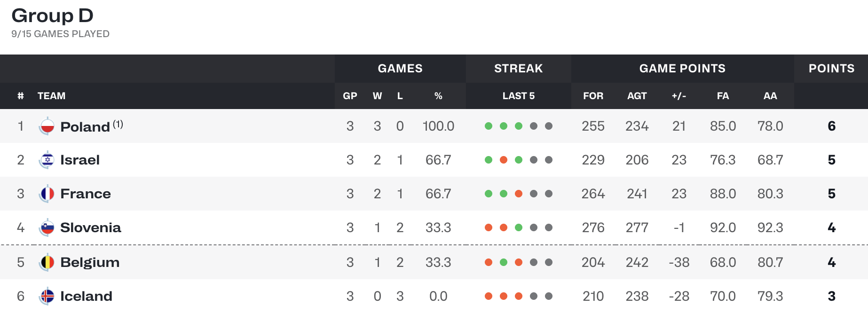This screenshot has height=313, width=868.
Task: Click the Belgium flag icon
Action: [x=47, y=262]
